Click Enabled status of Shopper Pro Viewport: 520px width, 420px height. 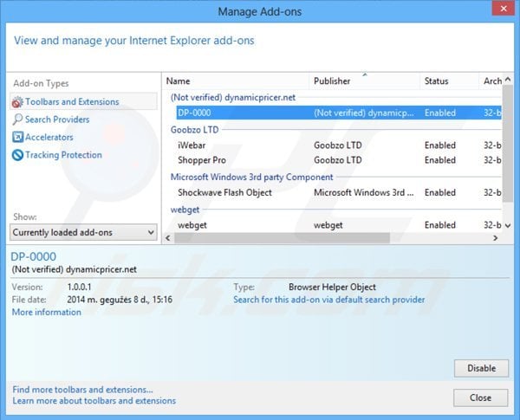click(440, 160)
